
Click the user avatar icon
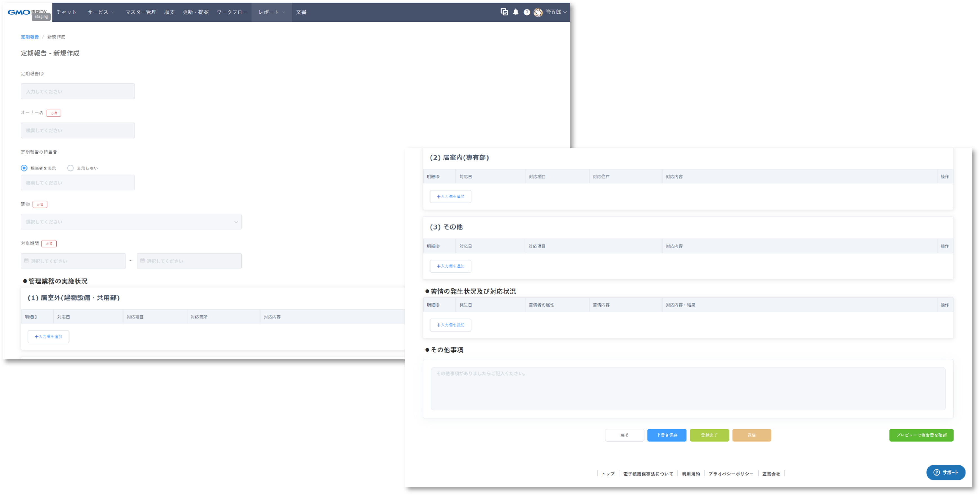point(538,12)
